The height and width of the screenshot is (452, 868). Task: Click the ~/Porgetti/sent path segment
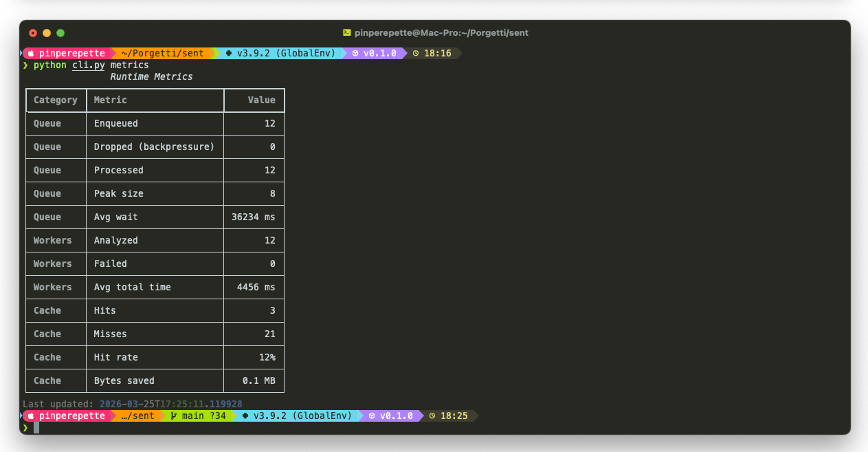point(162,53)
